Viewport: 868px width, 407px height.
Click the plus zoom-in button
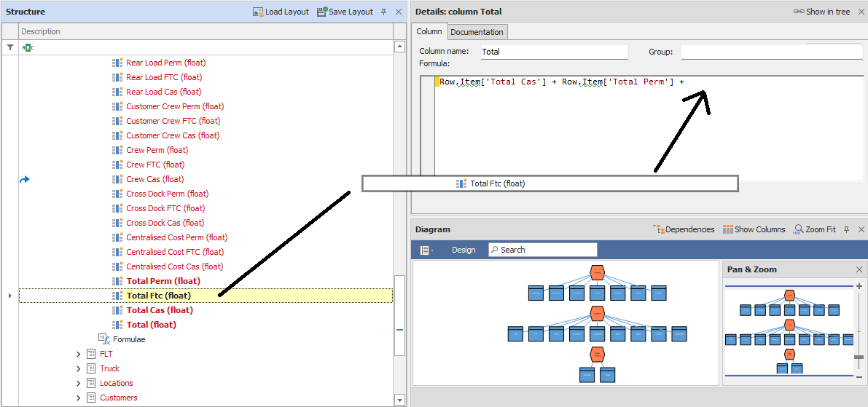(859, 287)
